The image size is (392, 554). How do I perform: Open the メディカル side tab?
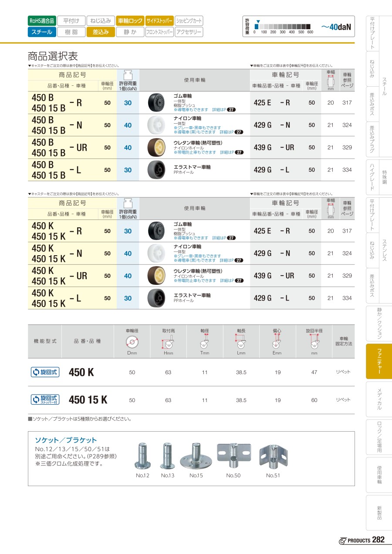tap(379, 399)
